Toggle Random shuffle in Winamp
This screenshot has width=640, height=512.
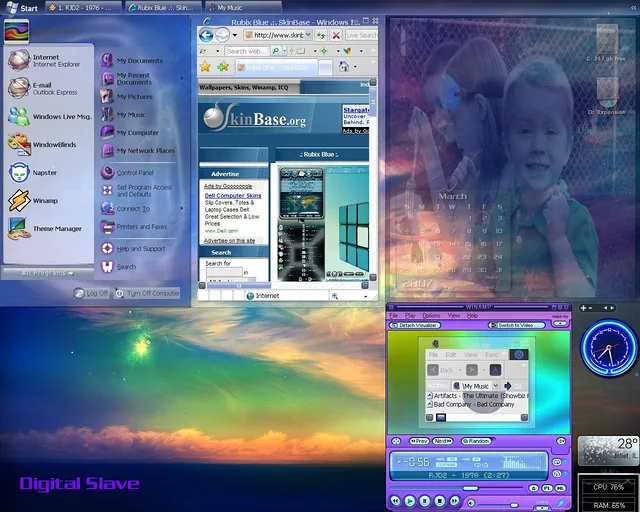pos(475,441)
